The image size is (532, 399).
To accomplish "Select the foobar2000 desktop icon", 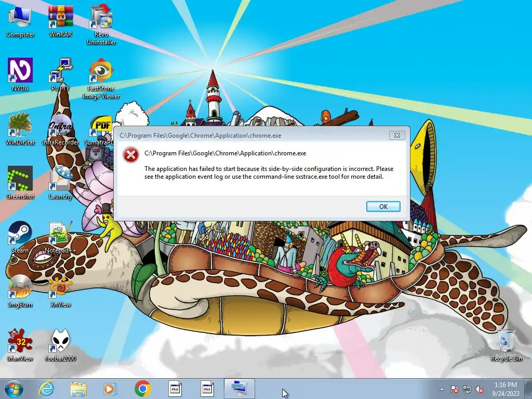I will click(60, 345).
